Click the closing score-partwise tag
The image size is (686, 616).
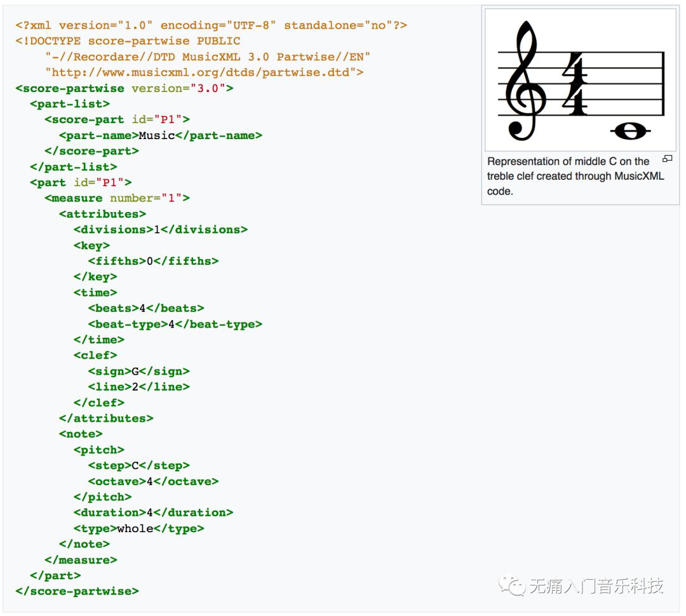point(77,591)
